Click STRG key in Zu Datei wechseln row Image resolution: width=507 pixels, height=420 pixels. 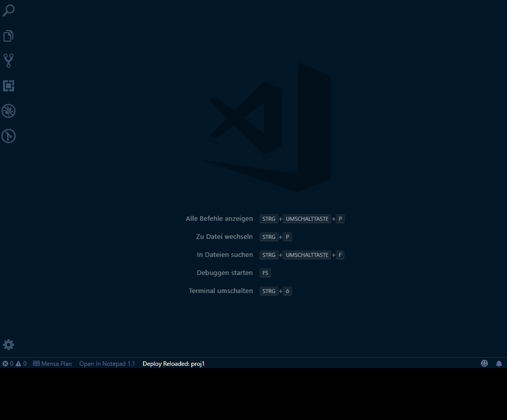269,237
